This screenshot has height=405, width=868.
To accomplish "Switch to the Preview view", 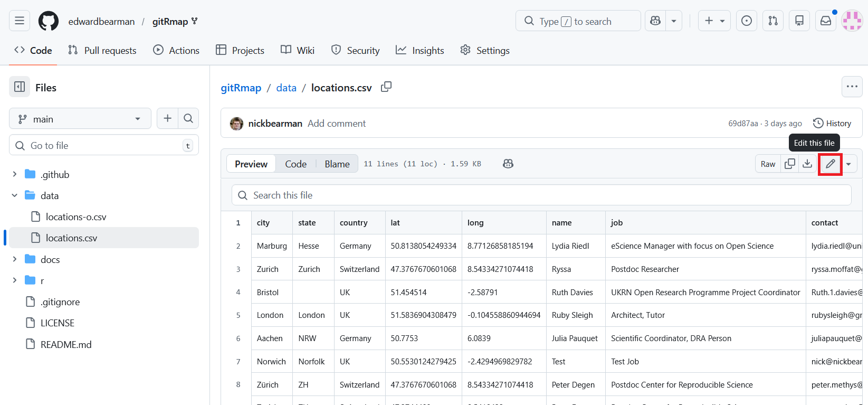I will click(251, 164).
